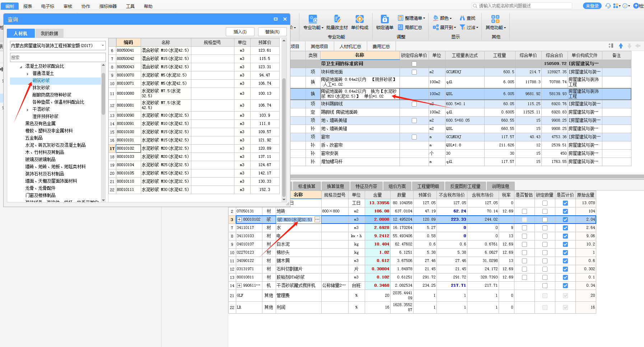
Task: Click the sort icon beside the move-up arrow
Action: [611, 46]
